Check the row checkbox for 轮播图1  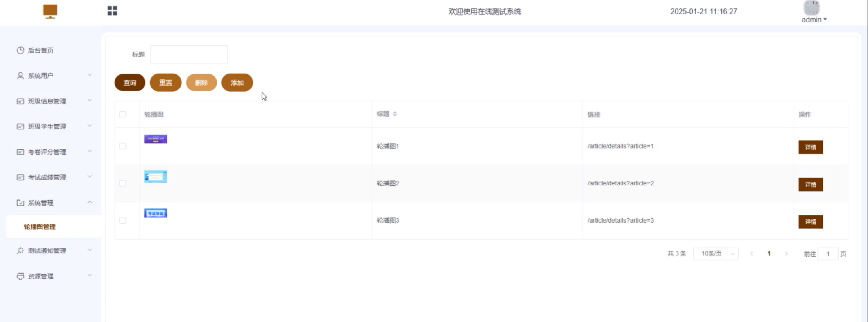123,146
